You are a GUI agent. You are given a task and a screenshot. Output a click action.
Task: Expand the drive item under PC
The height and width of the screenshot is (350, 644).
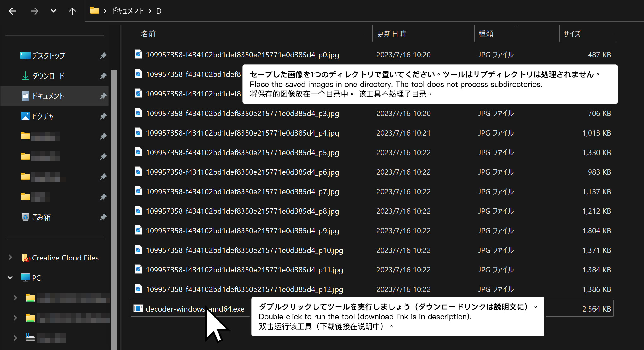click(15, 338)
